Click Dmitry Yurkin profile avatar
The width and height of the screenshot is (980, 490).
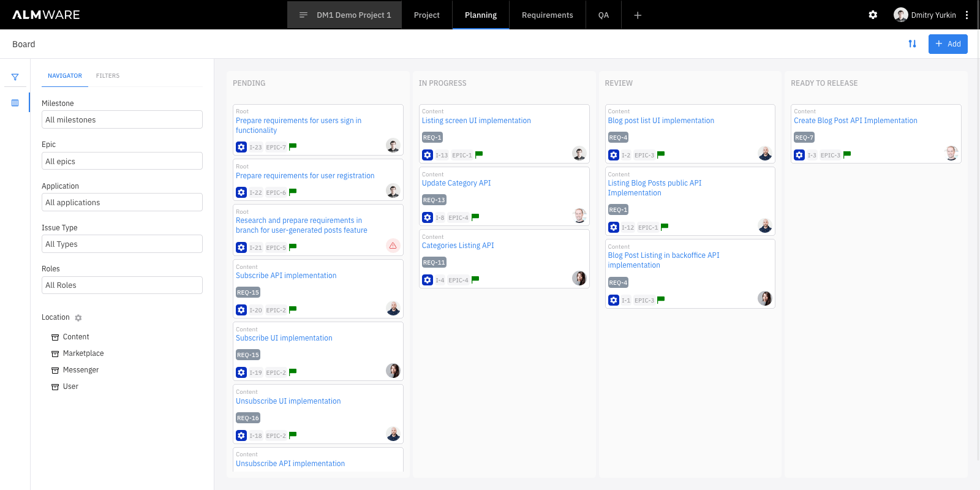pyautogui.click(x=900, y=15)
